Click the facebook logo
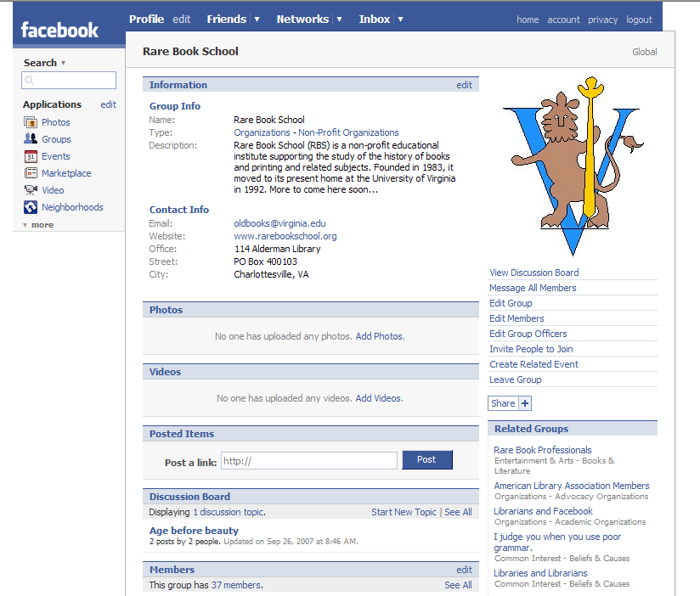This screenshot has width=700, height=596. point(59,31)
